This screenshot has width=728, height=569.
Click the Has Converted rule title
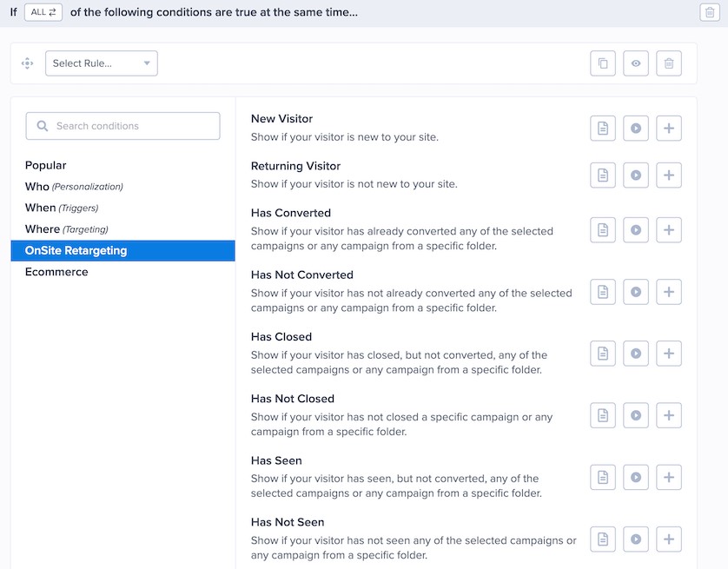291,213
